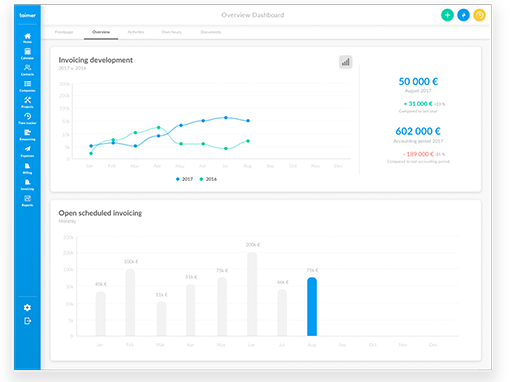Toggle the 2017 series legend item
Screen dimensions: 510x382
pos(184,179)
